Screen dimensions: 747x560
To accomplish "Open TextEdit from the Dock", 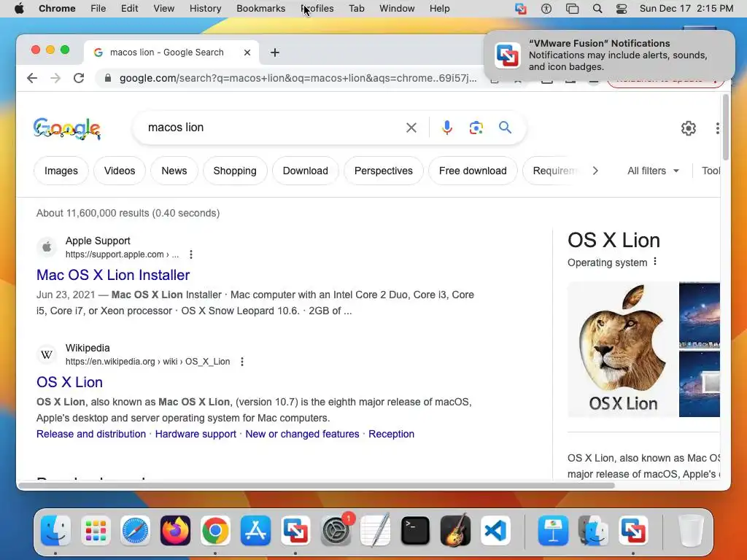I will (376, 531).
